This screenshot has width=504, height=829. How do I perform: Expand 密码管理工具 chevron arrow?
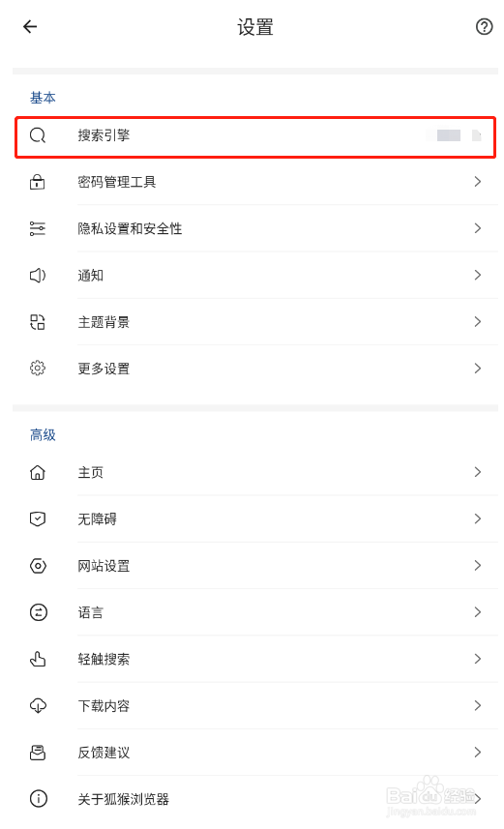[478, 182]
